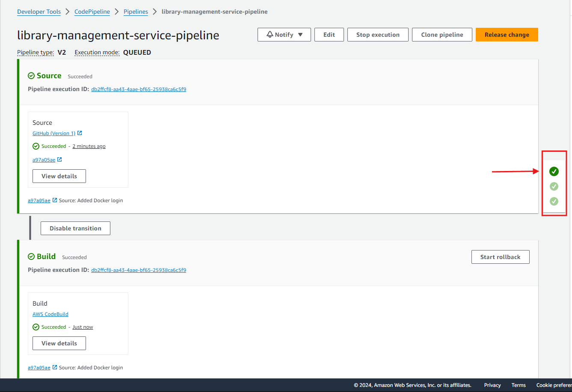Viewport: 572px width, 392px height.
Task: Click the library-management-service-pipeline page title
Action: [x=118, y=35]
